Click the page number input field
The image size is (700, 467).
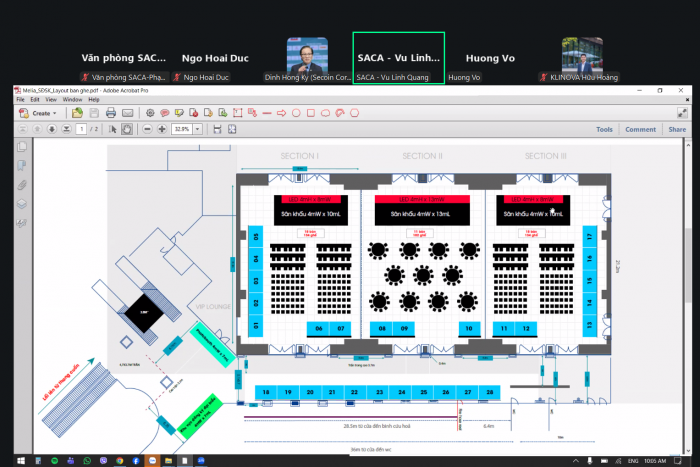pos(81,129)
